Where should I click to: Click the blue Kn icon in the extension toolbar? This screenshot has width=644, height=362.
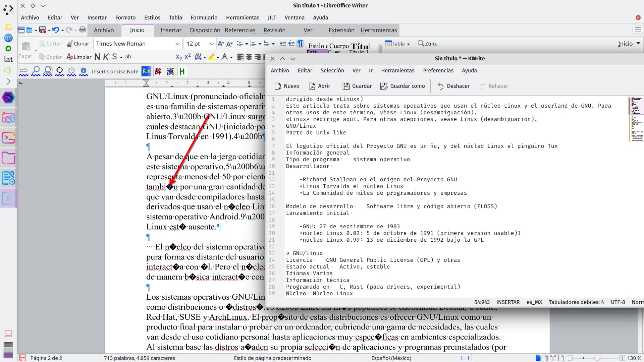pos(146,71)
